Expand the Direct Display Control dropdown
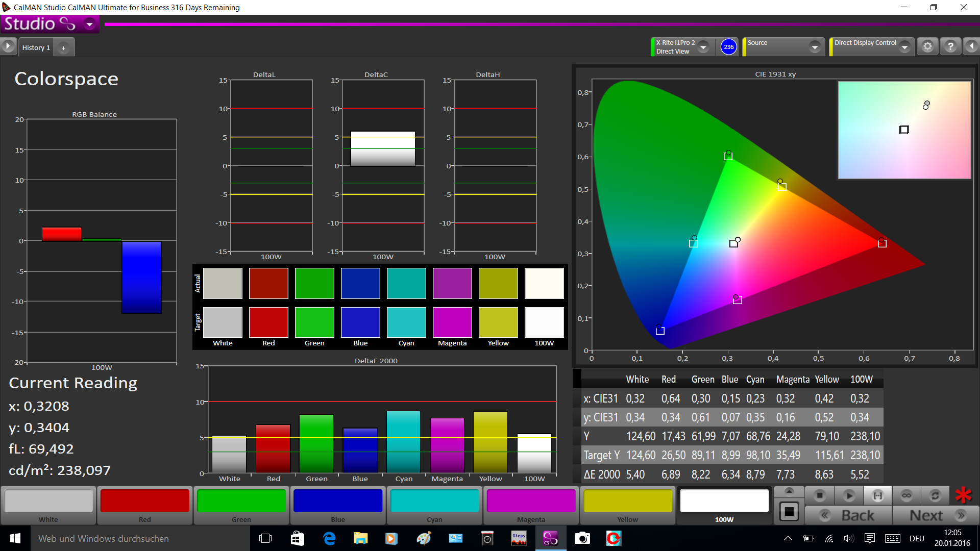 coord(904,47)
